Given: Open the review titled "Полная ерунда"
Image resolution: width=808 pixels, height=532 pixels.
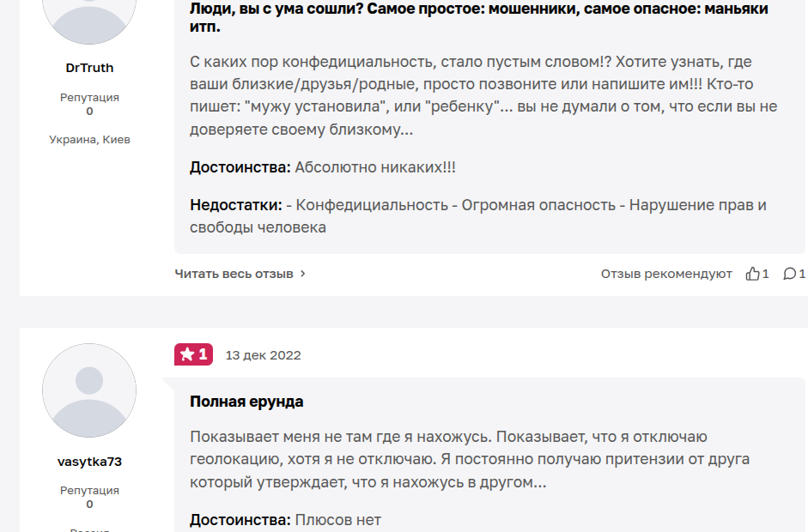Looking at the screenshot, I should (x=246, y=402).
